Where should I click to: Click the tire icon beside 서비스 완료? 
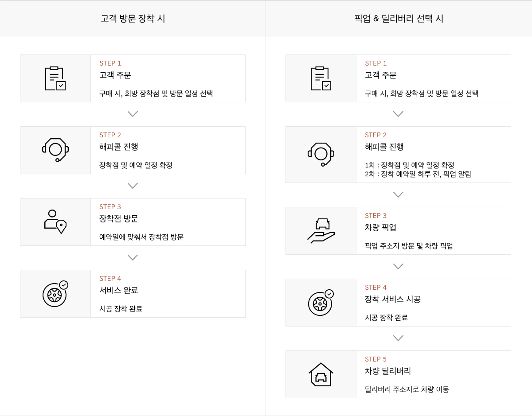pos(55,294)
